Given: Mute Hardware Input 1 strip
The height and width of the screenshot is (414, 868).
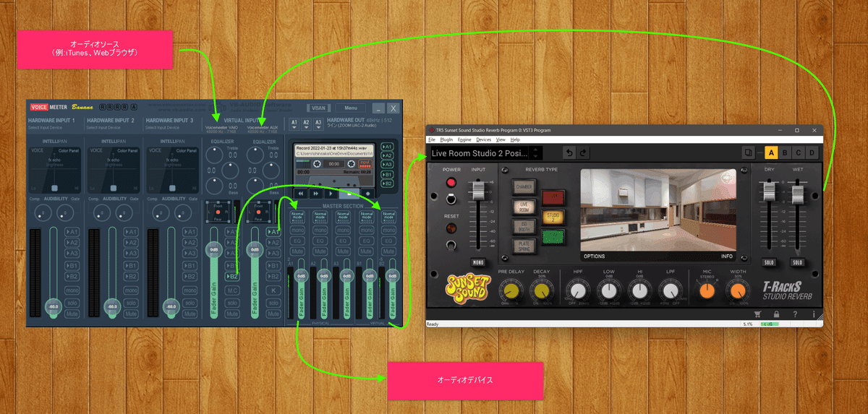Looking at the screenshot, I should (72, 314).
